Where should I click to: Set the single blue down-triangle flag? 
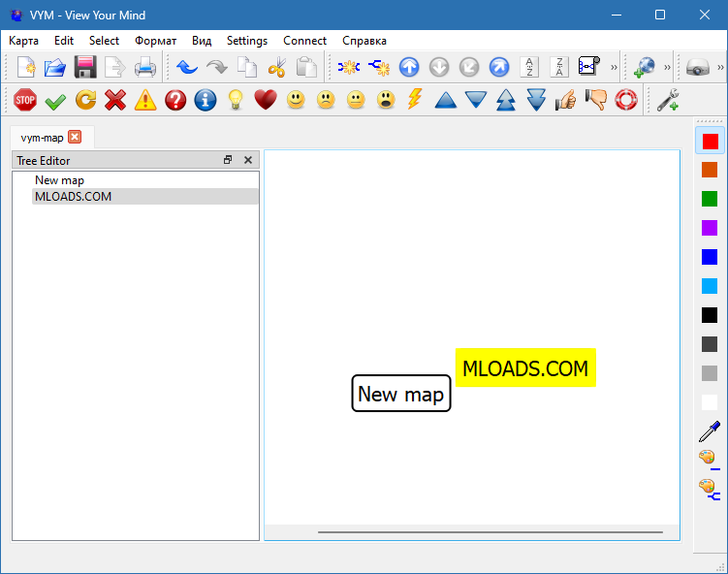pyautogui.click(x=476, y=100)
